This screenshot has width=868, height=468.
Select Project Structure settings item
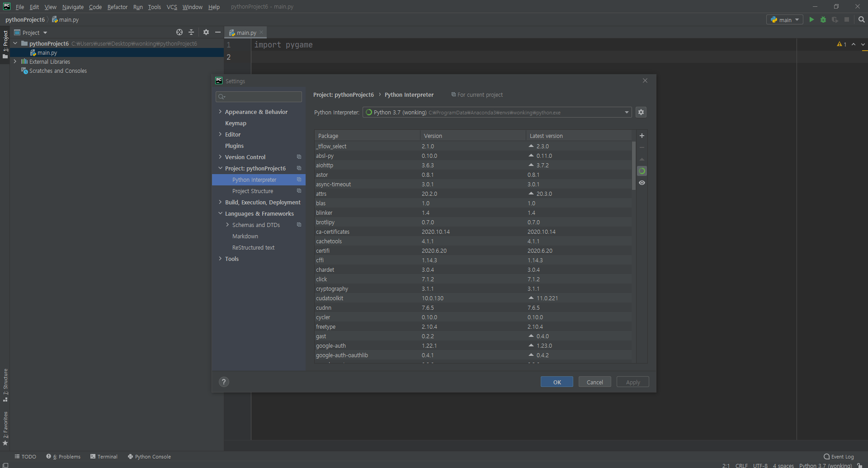(253, 191)
